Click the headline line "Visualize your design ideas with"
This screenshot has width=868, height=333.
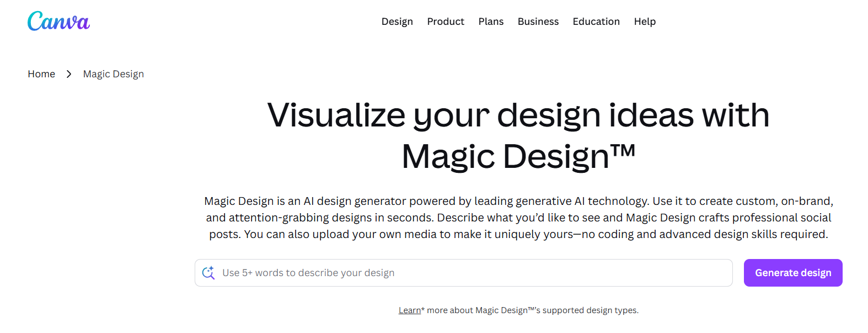point(518,115)
